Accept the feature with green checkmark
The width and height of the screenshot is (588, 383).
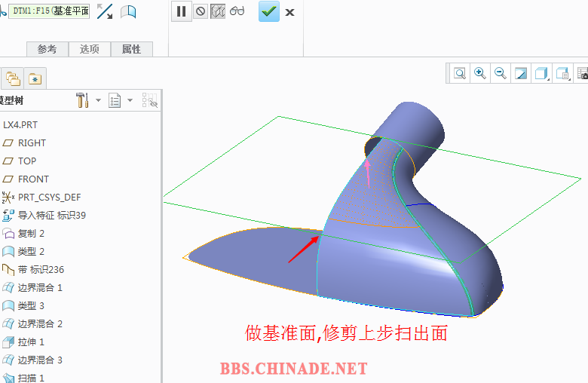(x=269, y=11)
